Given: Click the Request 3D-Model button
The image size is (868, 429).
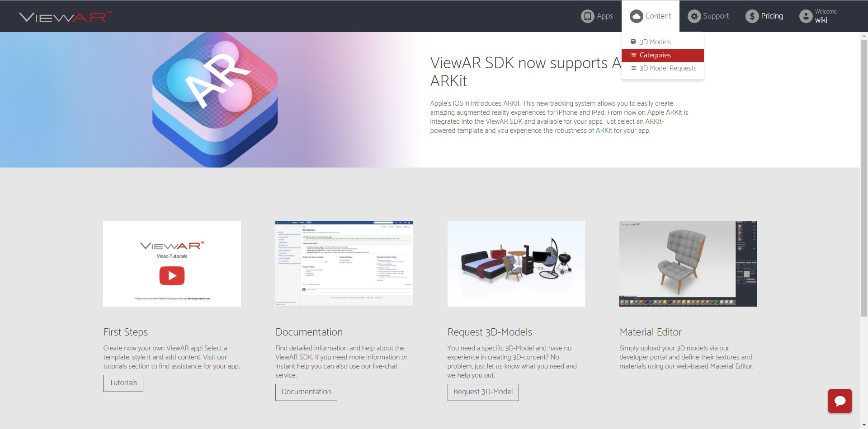Looking at the screenshot, I should click(483, 392).
